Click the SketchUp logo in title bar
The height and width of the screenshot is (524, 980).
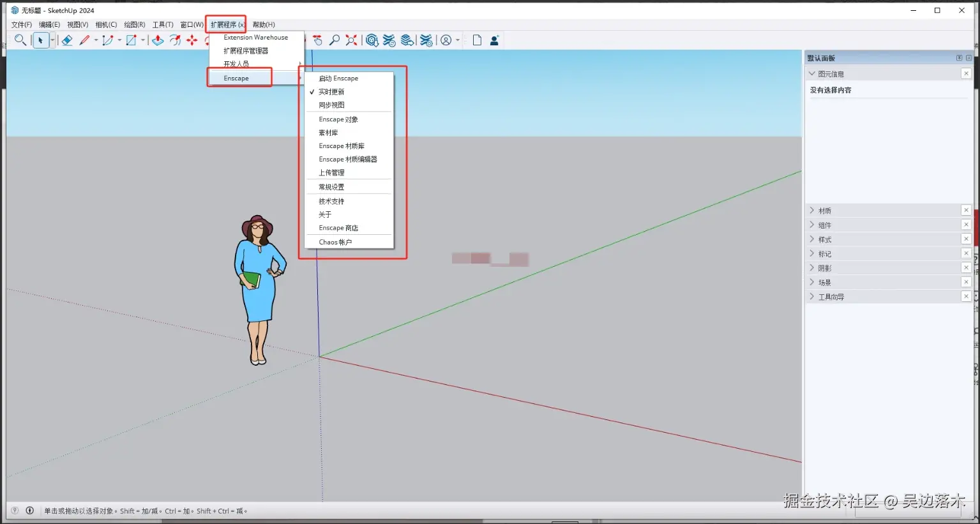(15, 10)
